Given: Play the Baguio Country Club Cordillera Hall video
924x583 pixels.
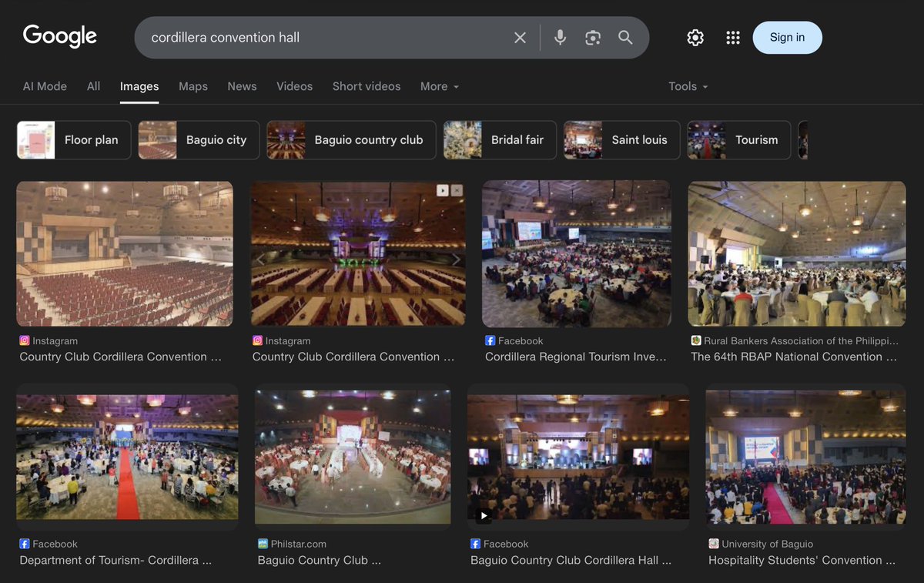Looking at the screenshot, I should 484,515.
